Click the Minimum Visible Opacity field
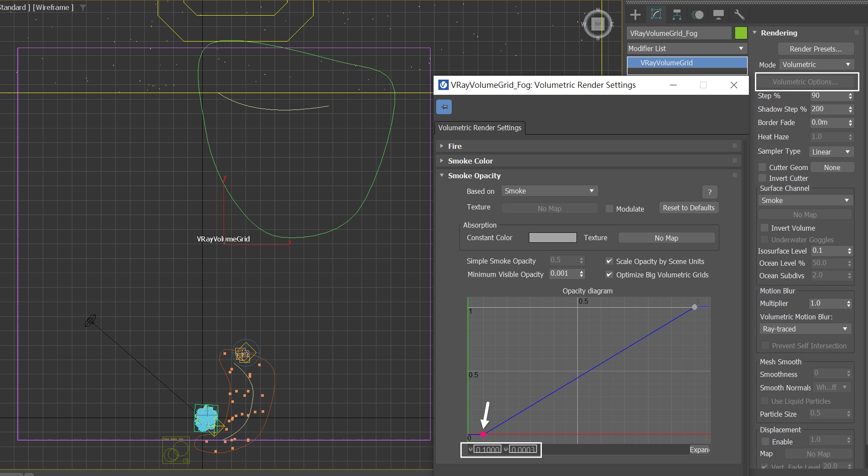The width and height of the screenshot is (868, 476). click(x=563, y=273)
